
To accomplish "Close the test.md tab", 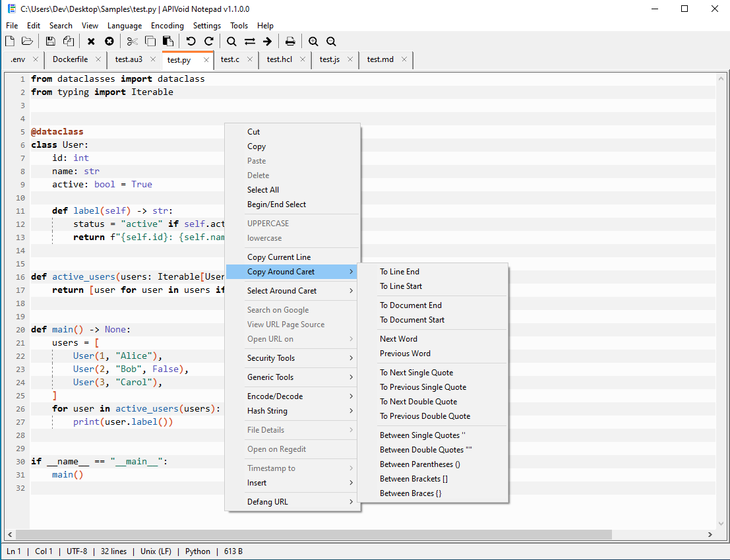I will coord(404,59).
